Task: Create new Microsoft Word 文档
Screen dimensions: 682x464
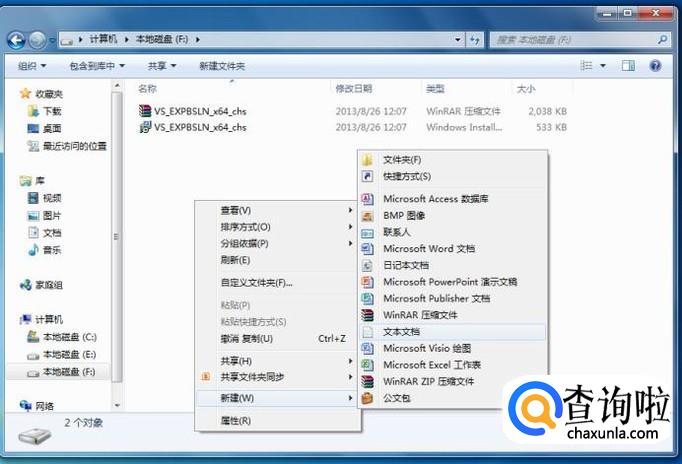Action: pyautogui.click(x=452, y=249)
